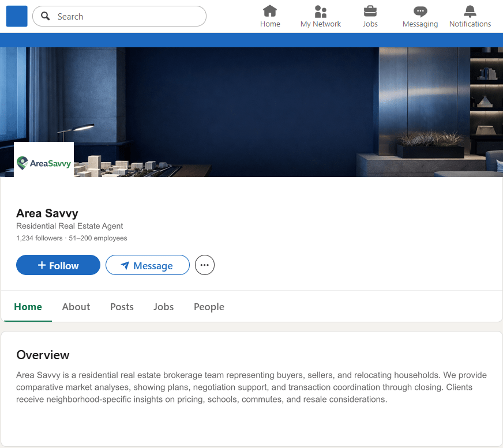The height and width of the screenshot is (448, 503).
Task: Click the office cover banner image
Action: pyautogui.click(x=251, y=112)
